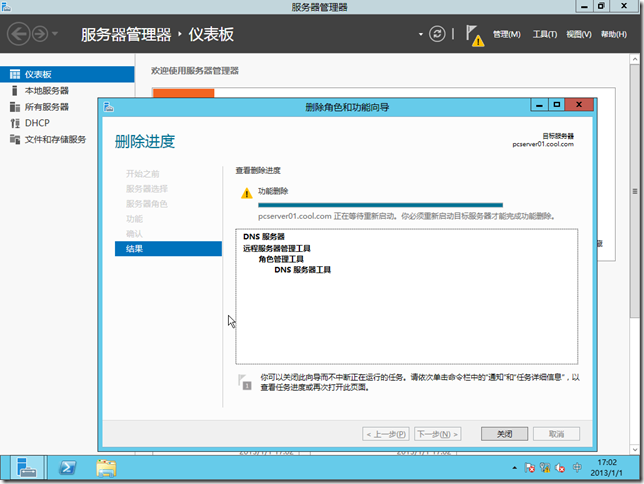
Task: Click DNS 服务器 in the results list
Action: [264, 237]
